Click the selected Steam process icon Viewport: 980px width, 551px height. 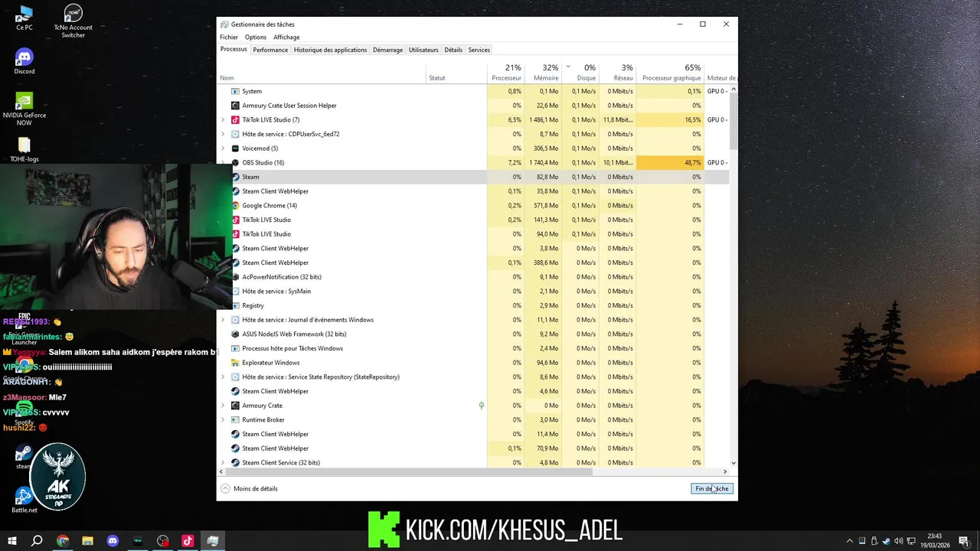[235, 177]
